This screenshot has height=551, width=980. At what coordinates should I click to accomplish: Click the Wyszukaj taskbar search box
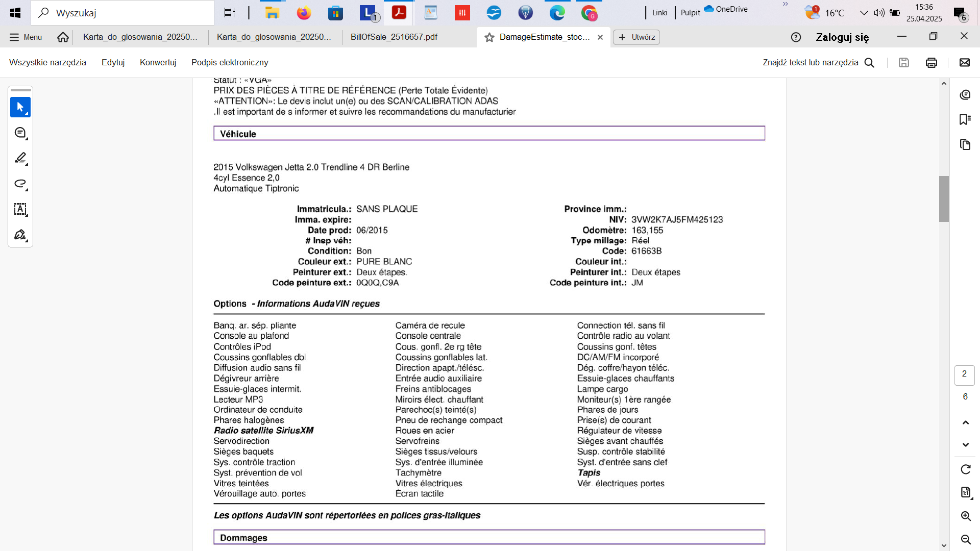point(122,13)
